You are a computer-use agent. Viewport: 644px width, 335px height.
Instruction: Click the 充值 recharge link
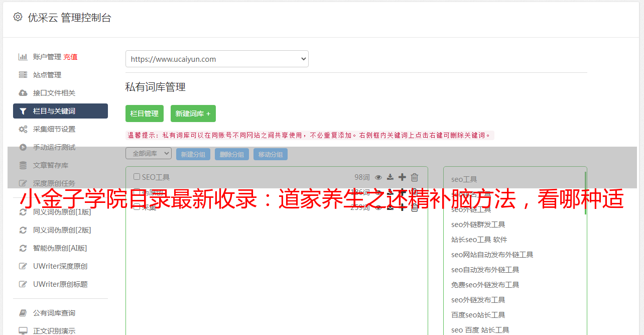70,57
